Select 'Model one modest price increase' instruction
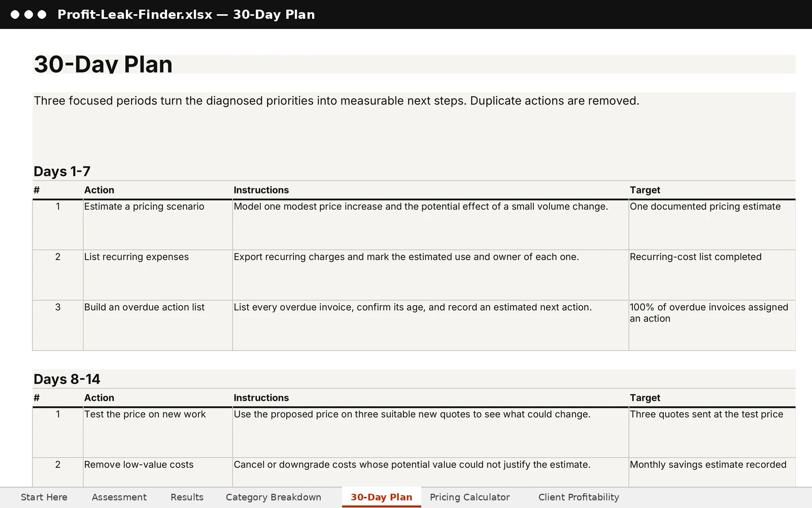Image resolution: width=812 pixels, height=508 pixels. point(431,225)
